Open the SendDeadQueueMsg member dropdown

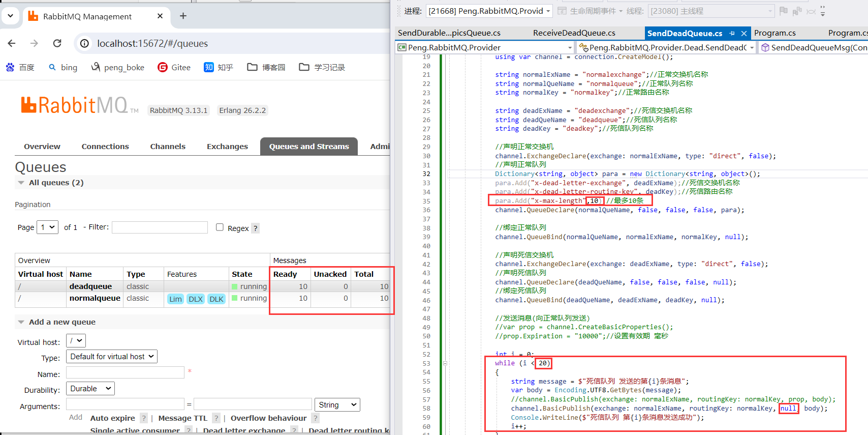814,47
